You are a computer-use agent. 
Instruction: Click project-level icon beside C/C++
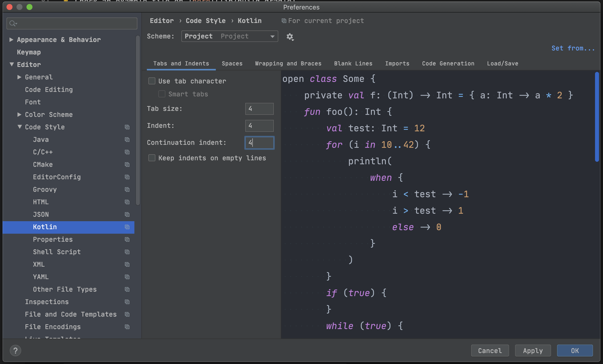click(x=127, y=152)
